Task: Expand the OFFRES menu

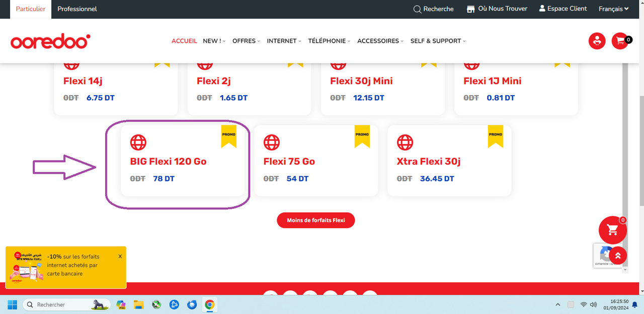Action: click(x=247, y=41)
